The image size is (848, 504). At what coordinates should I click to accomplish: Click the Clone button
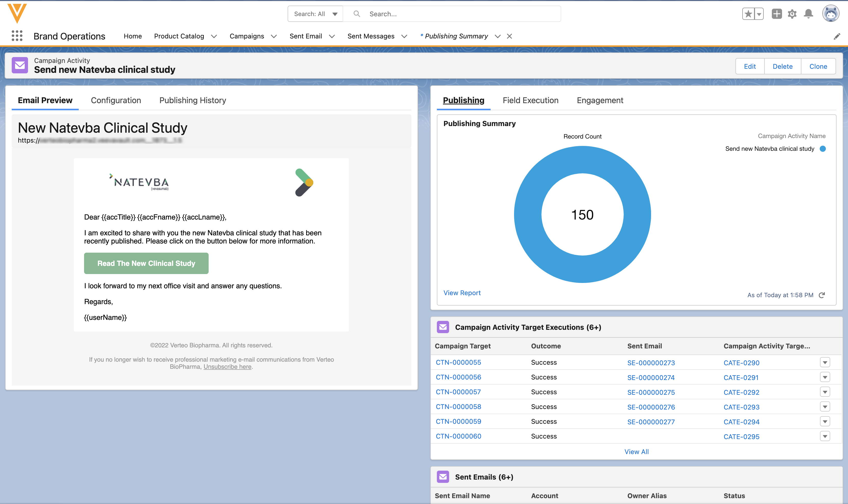(x=818, y=66)
